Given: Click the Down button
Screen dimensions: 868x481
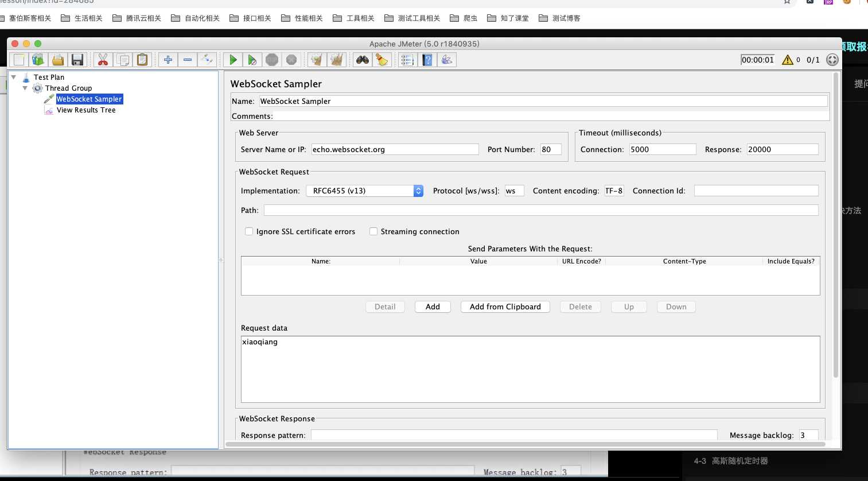Looking at the screenshot, I should coord(676,307).
